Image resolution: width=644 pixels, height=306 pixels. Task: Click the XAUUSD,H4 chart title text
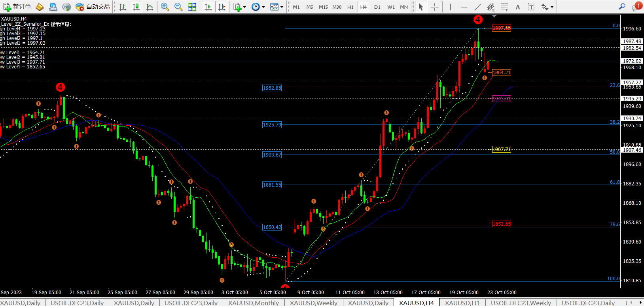14,19
